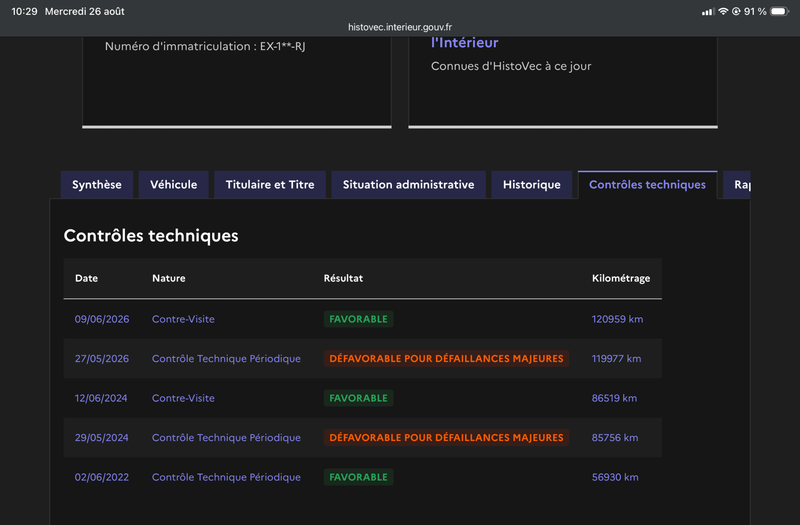800x525 pixels.
Task: Tap the histovec.interieur.gouv.fr address bar
Action: click(400, 27)
